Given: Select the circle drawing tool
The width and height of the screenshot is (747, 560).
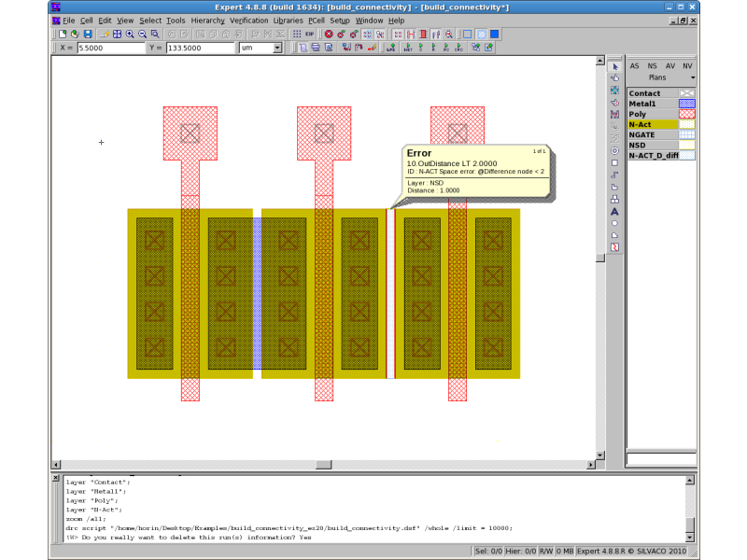Looking at the screenshot, I should (x=614, y=223).
